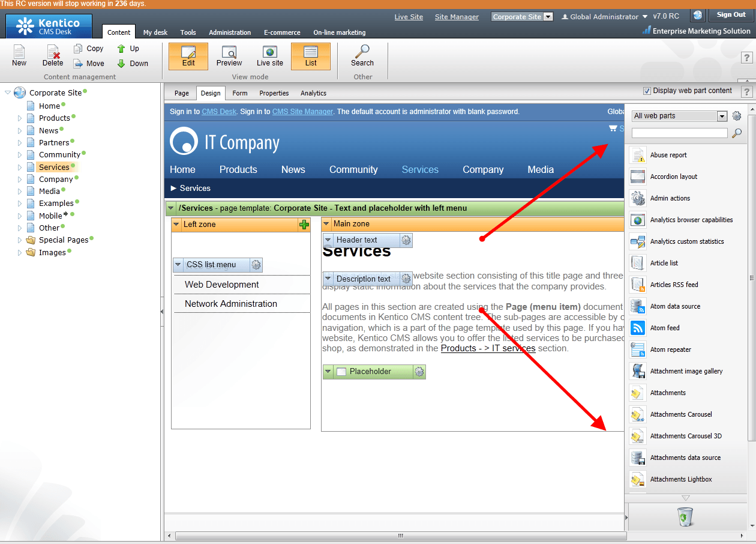The image size is (756, 544).
Task: Open the Search tool in the toolbar
Action: 362,56
